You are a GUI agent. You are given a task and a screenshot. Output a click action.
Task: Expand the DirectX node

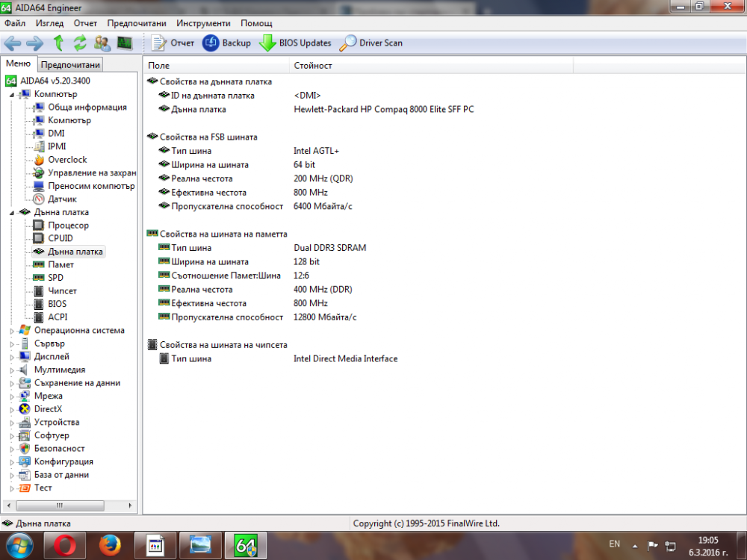click(x=12, y=409)
